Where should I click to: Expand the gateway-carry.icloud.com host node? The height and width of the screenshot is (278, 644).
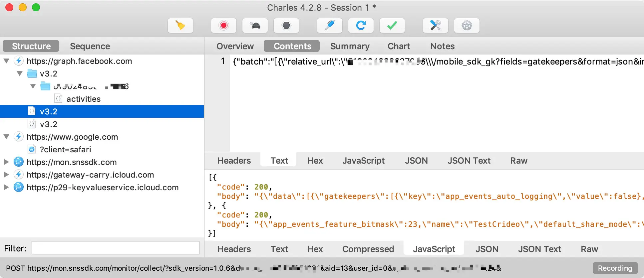[x=6, y=175]
